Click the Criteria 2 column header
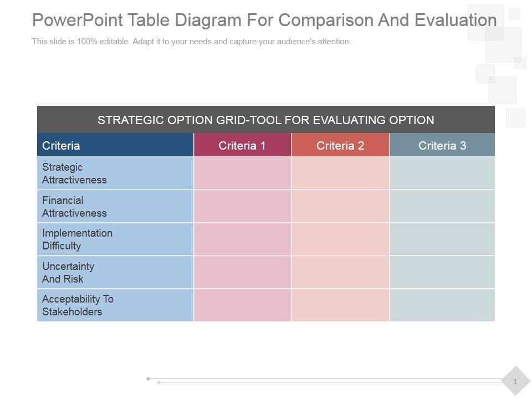Image resolution: width=532 pixels, height=399 pixels. click(x=340, y=146)
